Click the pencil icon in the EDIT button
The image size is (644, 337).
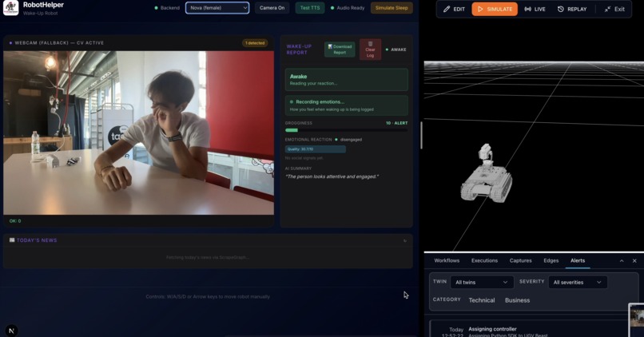click(447, 9)
